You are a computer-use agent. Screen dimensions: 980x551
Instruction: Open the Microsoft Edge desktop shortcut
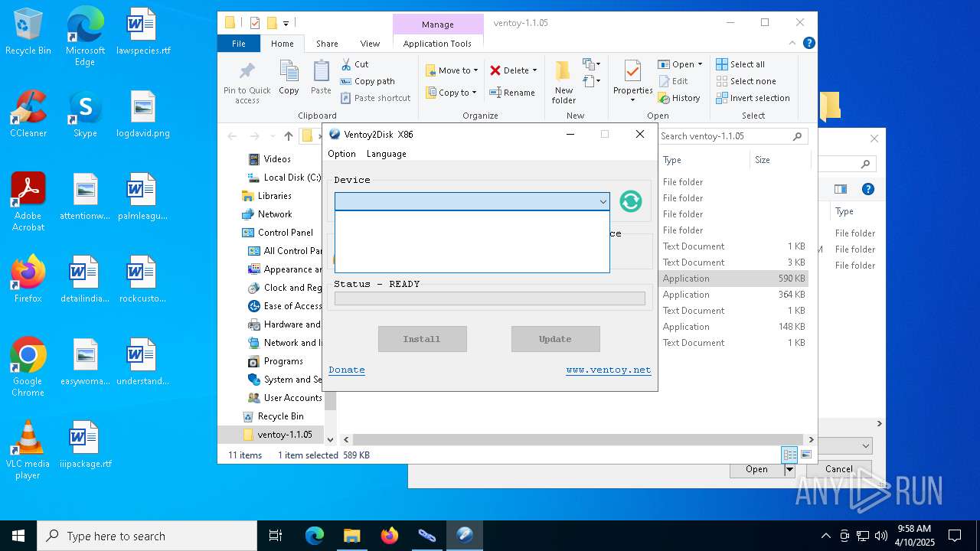(85, 36)
